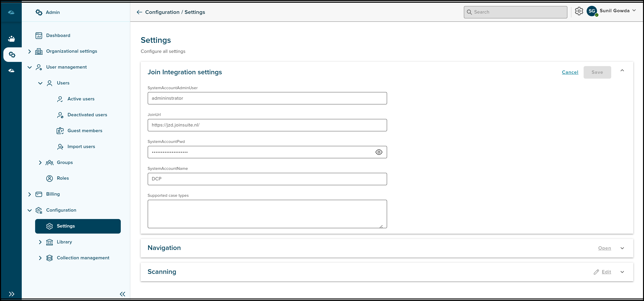
Task: Open Roles using its person icon
Action: pos(49,178)
